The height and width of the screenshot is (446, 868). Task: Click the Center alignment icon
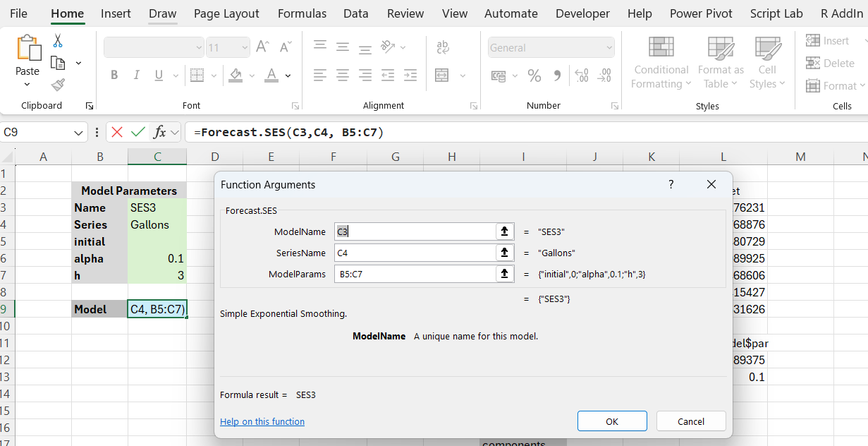pyautogui.click(x=343, y=75)
